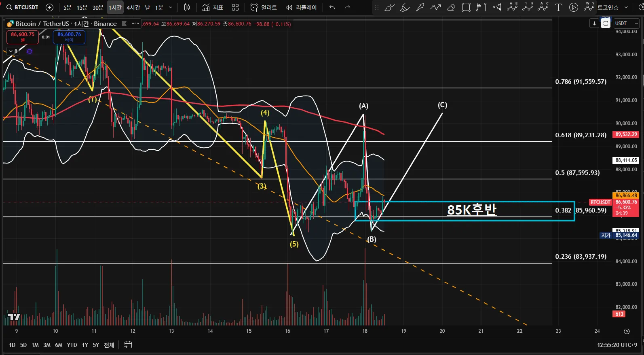Select the Text tool
The height and width of the screenshot is (355, 644).
558,7
